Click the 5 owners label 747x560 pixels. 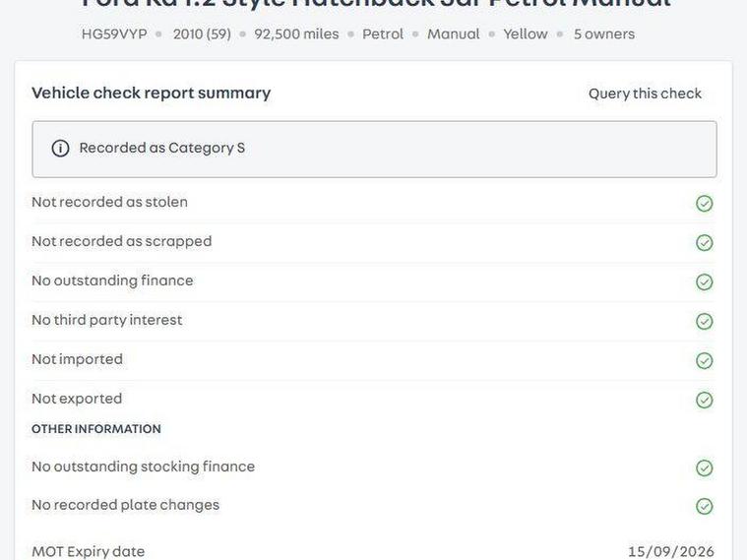click(x=603, y=34)
